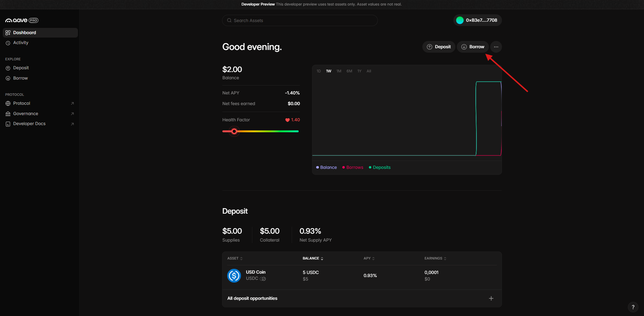Click the USD Coin token icon
This screenshot has width=644, height=316.
pos(234,276)
